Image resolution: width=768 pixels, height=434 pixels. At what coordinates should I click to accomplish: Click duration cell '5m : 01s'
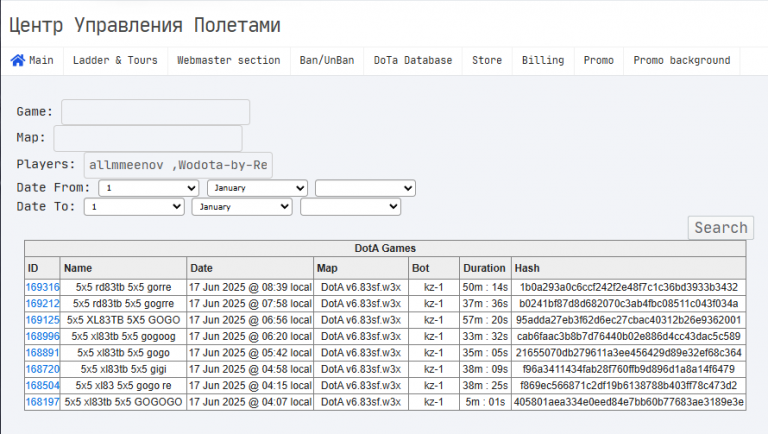(x=485, y=402)
